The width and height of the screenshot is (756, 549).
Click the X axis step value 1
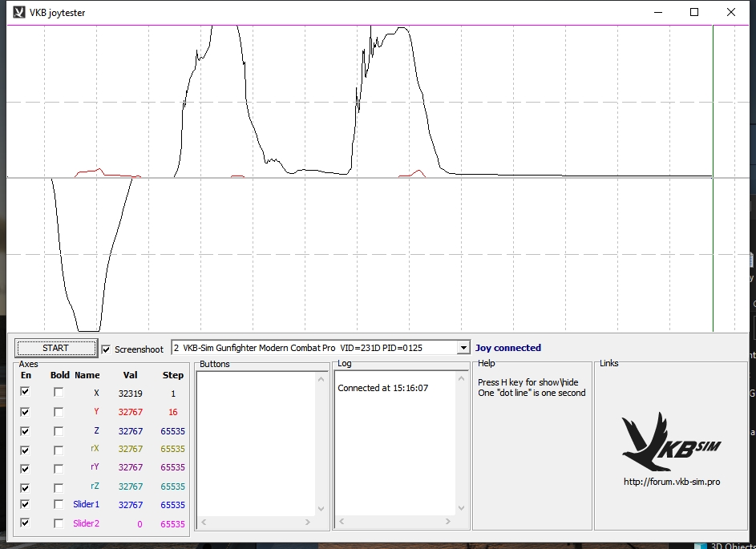click(x=173, y=394)
